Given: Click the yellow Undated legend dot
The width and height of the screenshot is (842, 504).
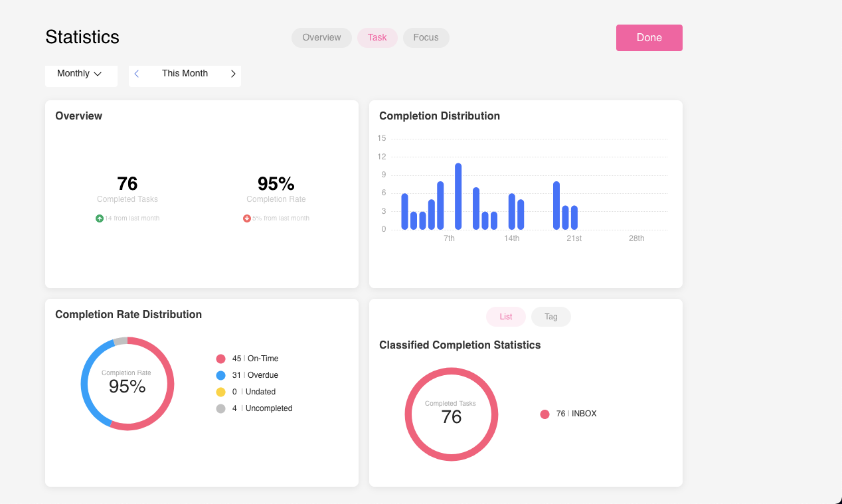Looking at the screenshot, I should pyautogui.click(x=220, y=391).
